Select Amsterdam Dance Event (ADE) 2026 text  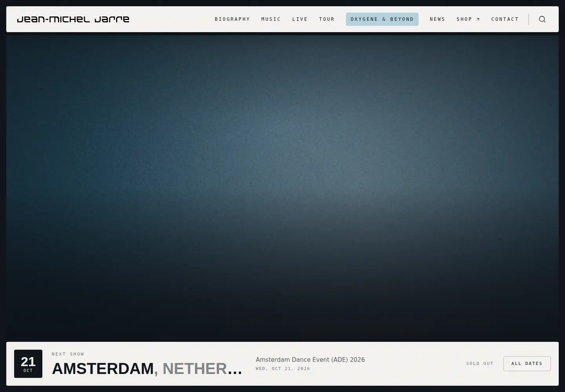[310, 359]
